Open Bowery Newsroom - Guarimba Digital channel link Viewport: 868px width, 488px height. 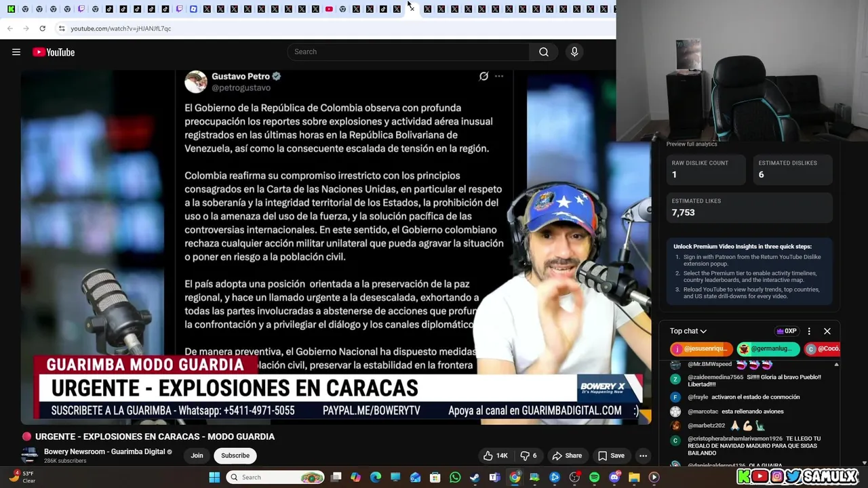coord(104,451)
